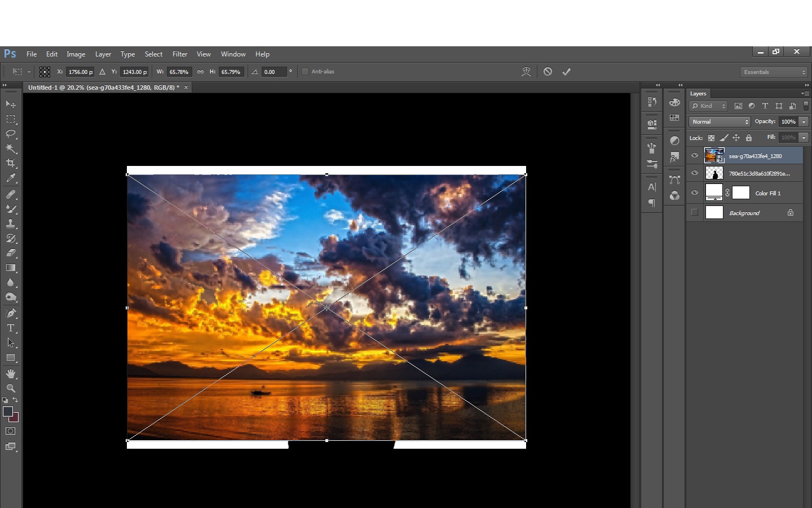Image resolution: width=812 pixels, height=508 pixels.
Task: Select the Eyedropper tool
Action: [11, 178]
